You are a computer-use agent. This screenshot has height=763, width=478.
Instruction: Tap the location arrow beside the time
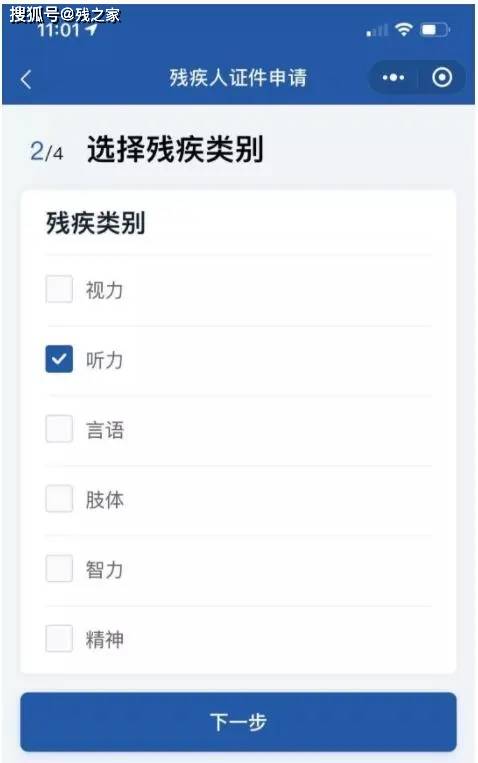[x=91, y=29]
